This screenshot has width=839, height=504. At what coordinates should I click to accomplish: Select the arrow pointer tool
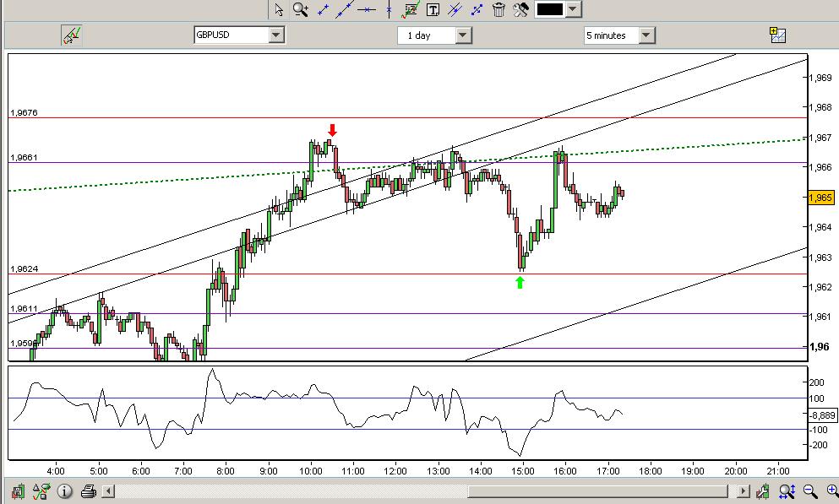[279, 9]
